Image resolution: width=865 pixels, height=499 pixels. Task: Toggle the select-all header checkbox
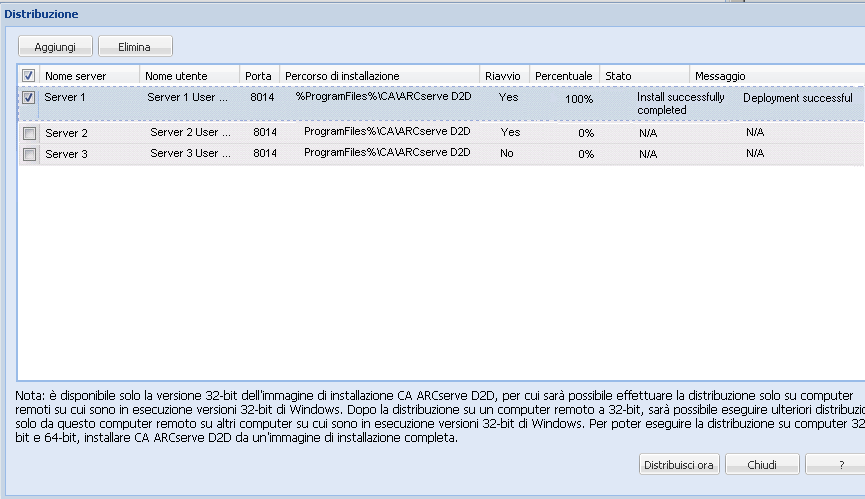click(28, 76)
